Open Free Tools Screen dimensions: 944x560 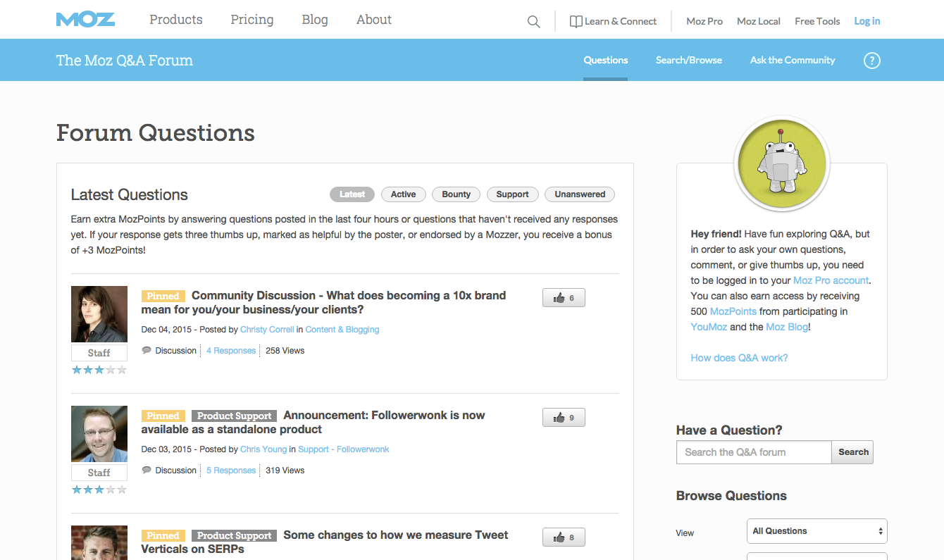point(817,22)
